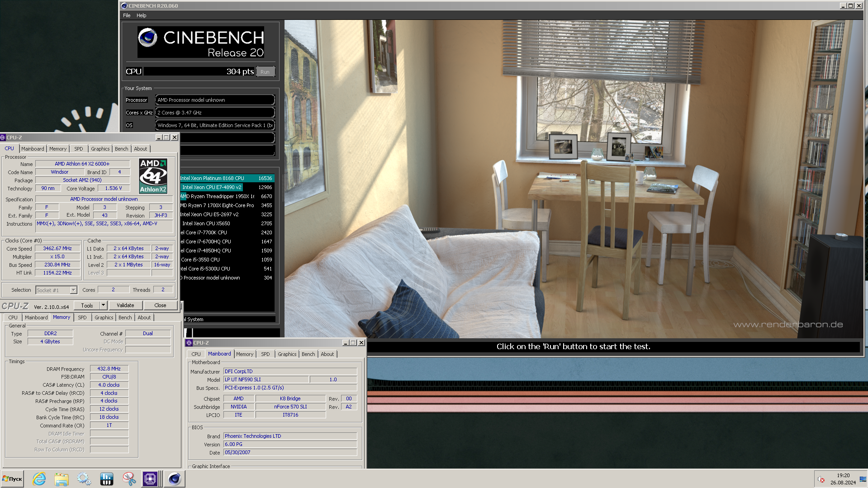This screenshot has width=868, height=488.
Task: Select Core i7-7700K CPU ranking row
Action: [x=227, y=232]
